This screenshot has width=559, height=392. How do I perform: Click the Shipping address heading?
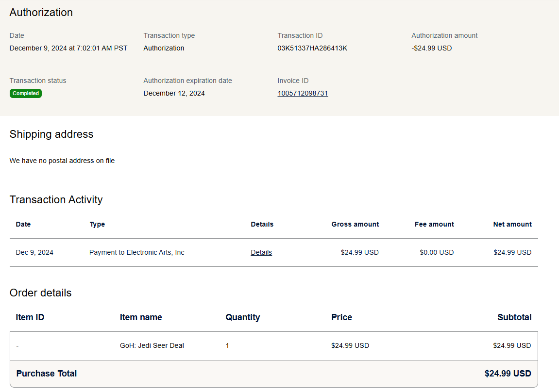click(51, 134)
